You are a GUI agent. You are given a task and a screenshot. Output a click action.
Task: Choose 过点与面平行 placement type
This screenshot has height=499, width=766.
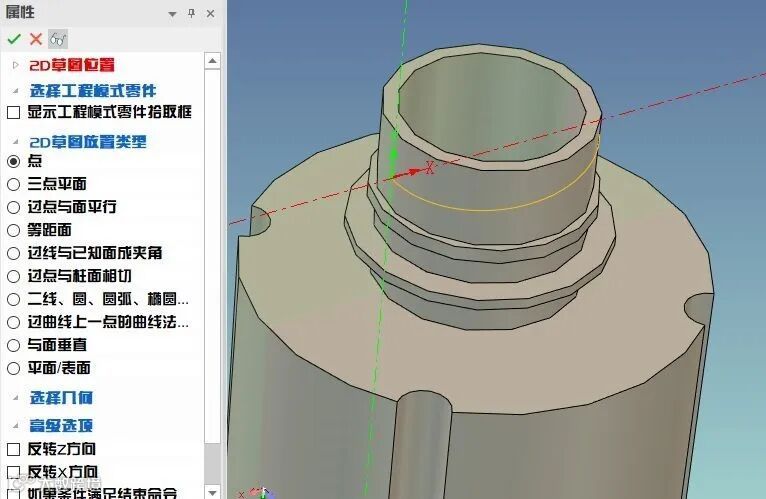(14, 207)
